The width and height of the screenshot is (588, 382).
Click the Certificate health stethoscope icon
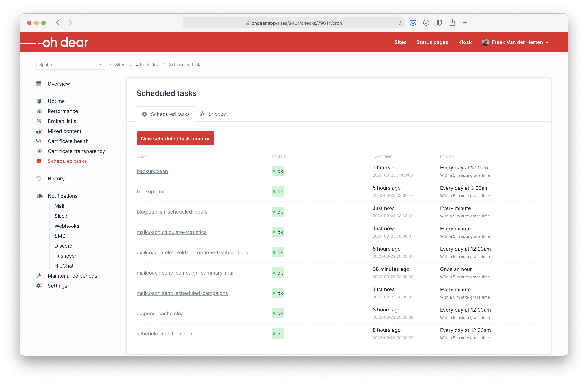39,141
